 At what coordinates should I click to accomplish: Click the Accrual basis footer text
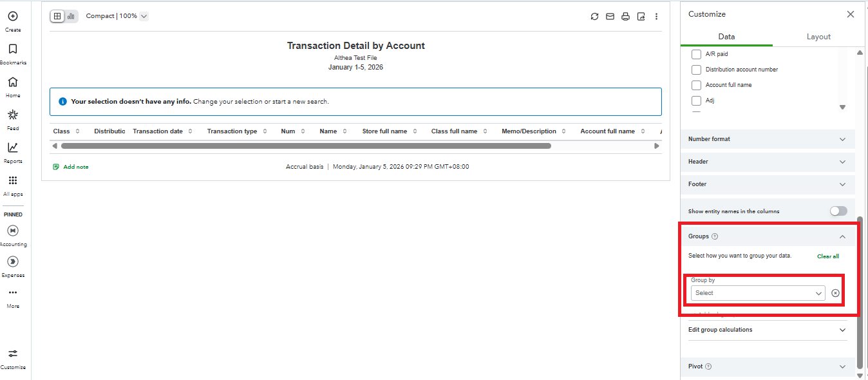tap(305, 167)
